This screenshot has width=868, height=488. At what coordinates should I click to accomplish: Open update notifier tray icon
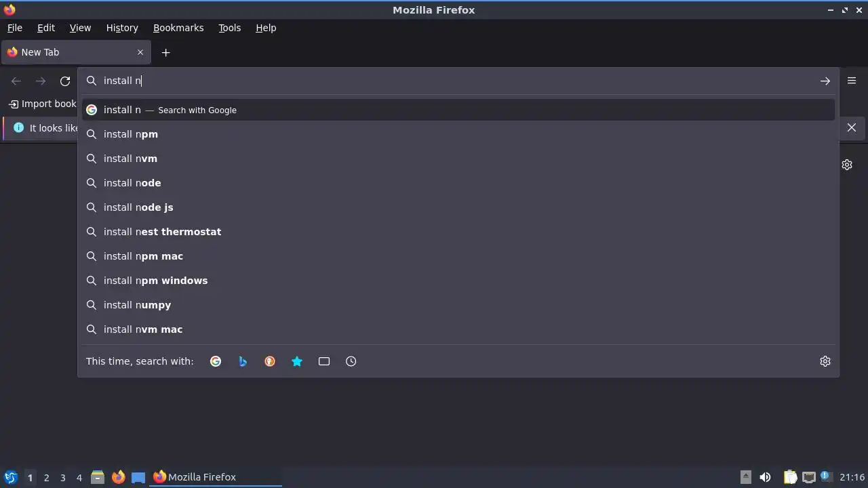825,476
